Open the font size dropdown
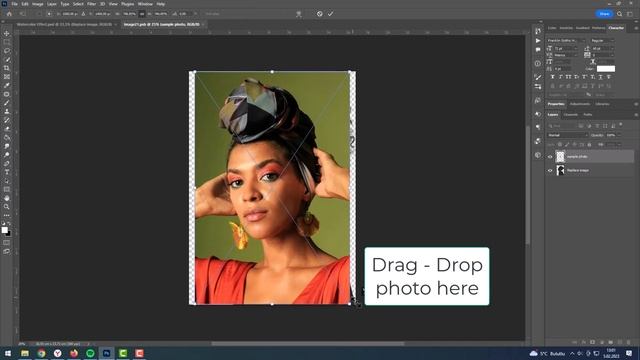This screenshot has width=640, height=360. click(576, 49)
